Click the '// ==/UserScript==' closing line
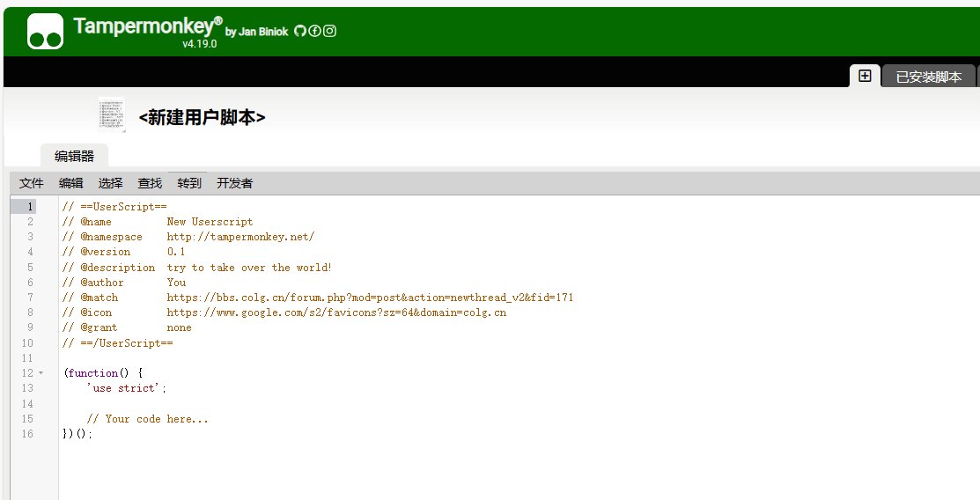The height and width of the screenshot is (500, 980). [x=117, y=342]
